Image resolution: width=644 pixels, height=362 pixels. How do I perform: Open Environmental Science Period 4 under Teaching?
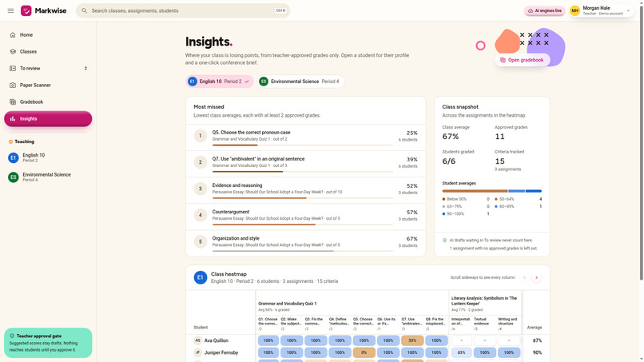(x=48, y=177)
